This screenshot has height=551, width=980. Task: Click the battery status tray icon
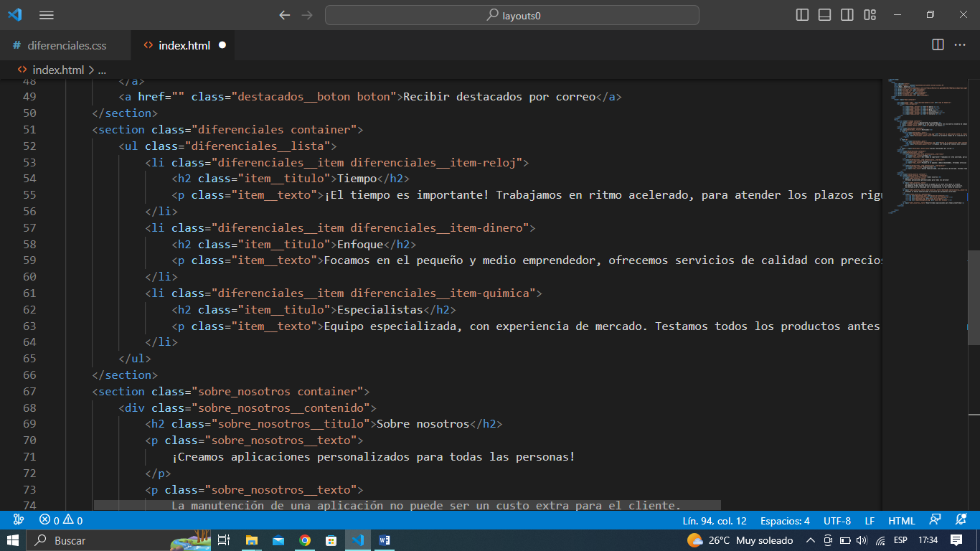845,540
